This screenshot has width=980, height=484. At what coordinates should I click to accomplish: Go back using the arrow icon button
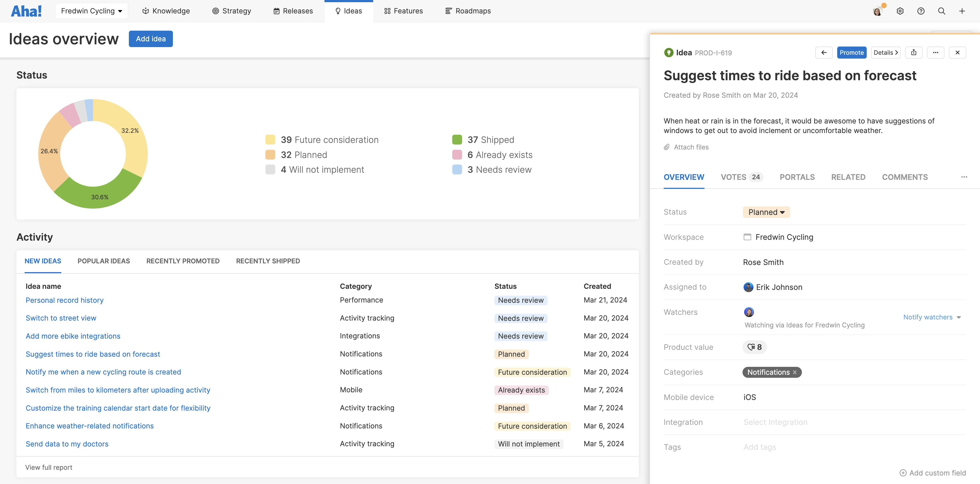(824, 53)
